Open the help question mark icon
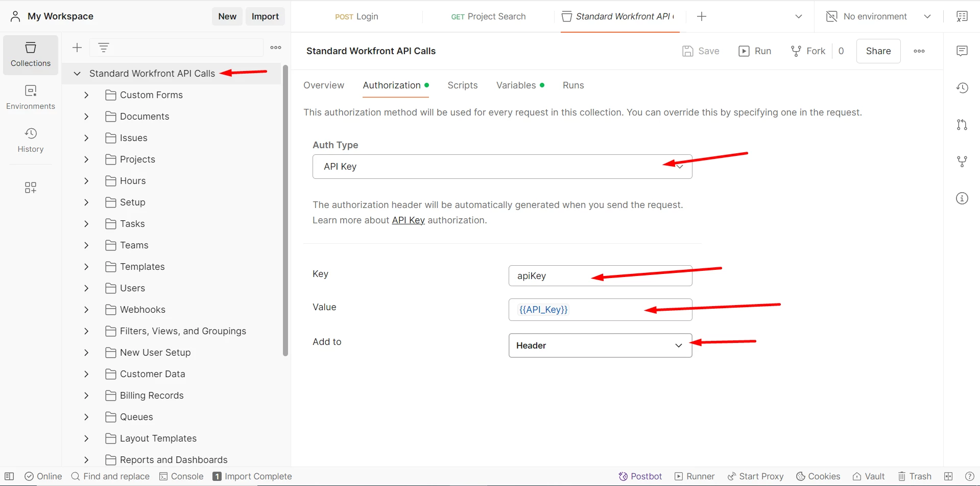The width and height of the screenshot is (980, 486). [x=969, y=476]
